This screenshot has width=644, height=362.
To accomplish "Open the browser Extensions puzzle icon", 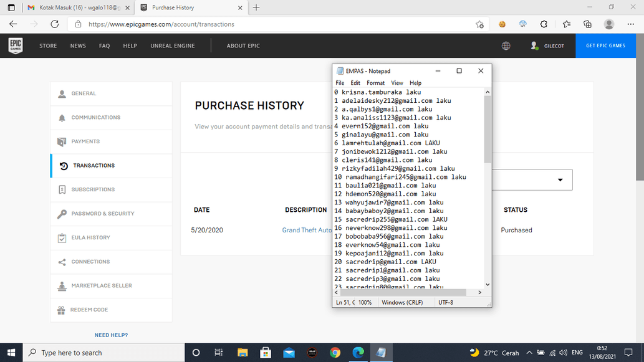I will pos(544,24).
